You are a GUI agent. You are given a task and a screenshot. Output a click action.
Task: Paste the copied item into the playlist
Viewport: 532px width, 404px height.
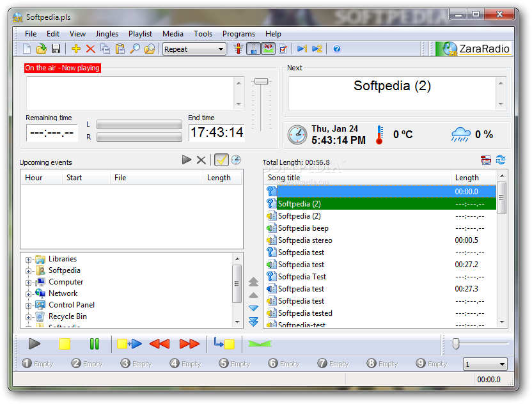coord(120,49)
